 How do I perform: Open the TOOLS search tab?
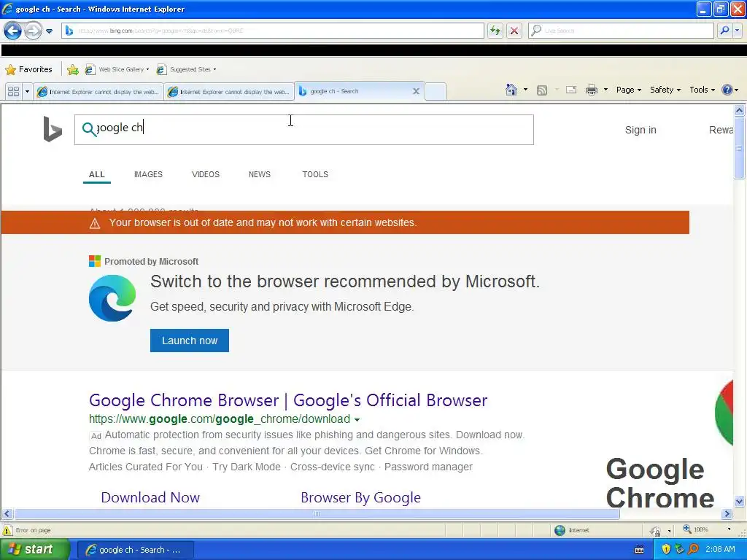coord(315,174)
